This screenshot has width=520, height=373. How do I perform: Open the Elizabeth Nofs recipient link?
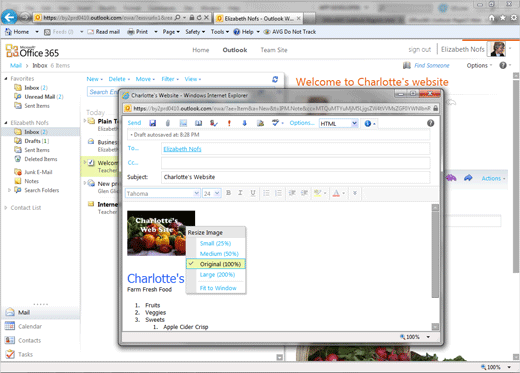tap(182, 149)
